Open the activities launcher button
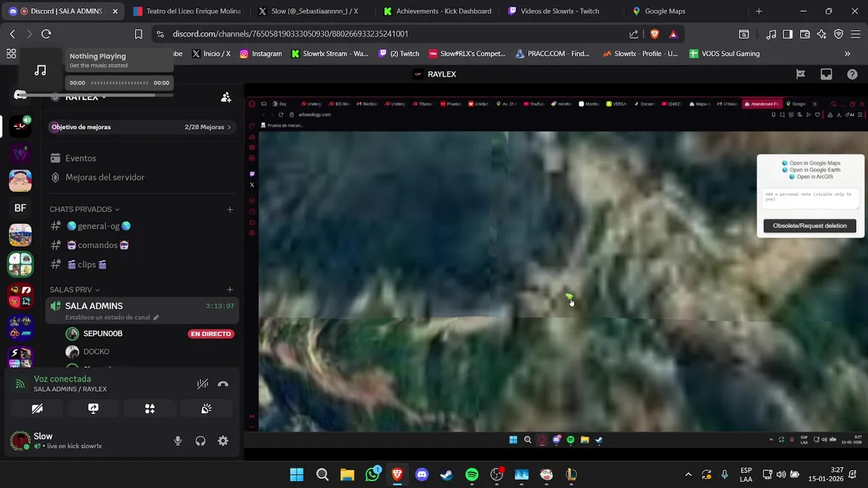 click(x=150, y=409)
